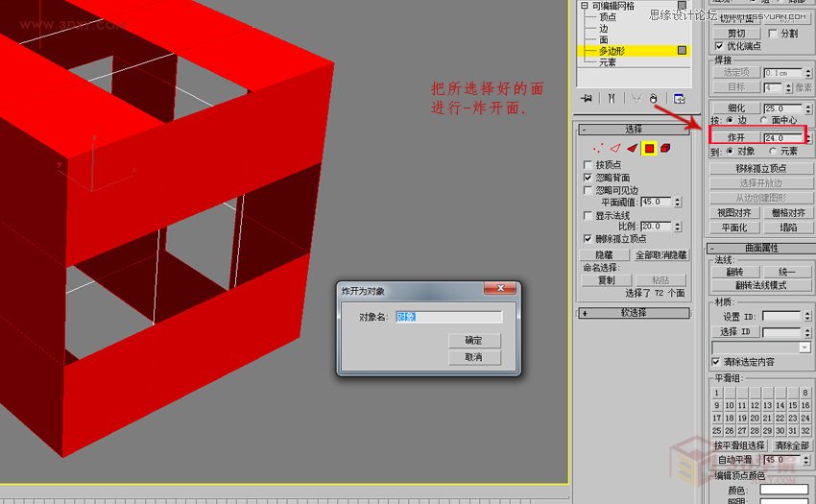
Task: Enable 按顶点 checkbox
Action: [x=588, y=165]
